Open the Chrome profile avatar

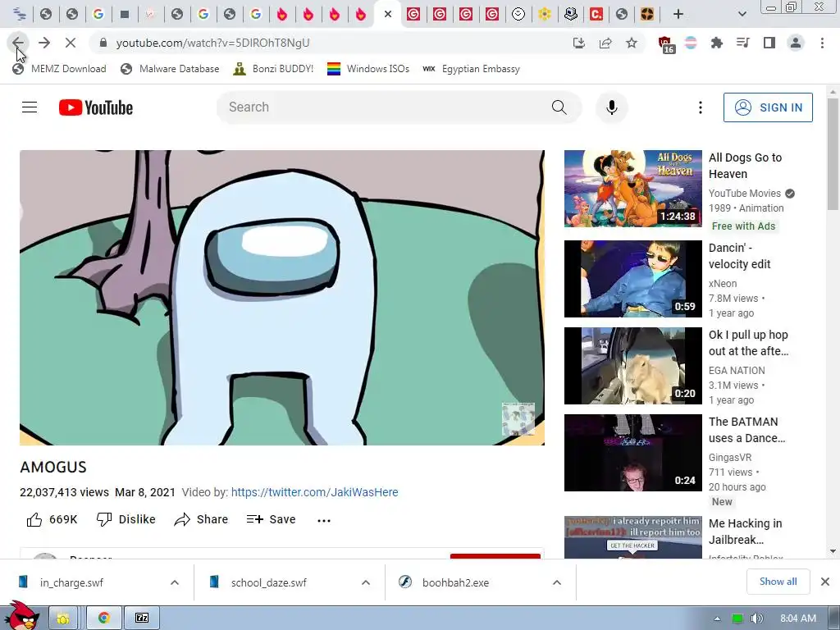click(x=796, y=43)
